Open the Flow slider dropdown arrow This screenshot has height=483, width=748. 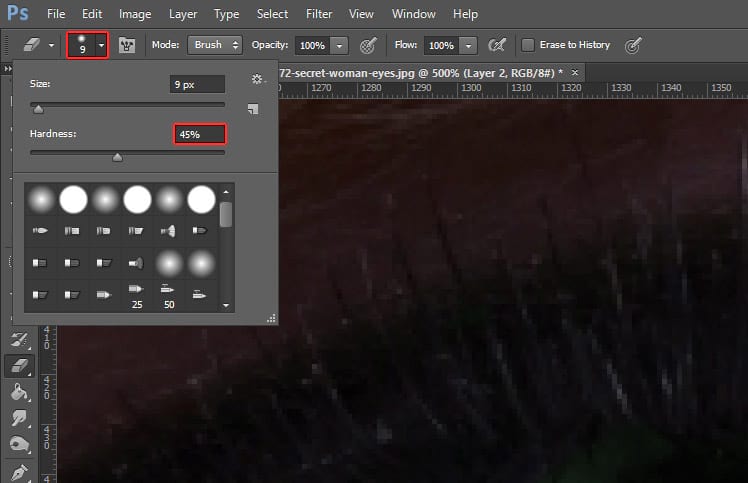[x=468, y=46]
